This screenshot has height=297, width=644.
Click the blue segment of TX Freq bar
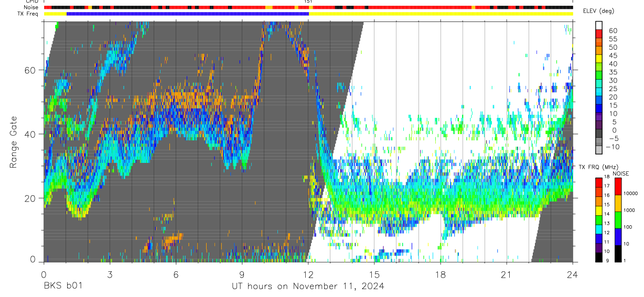point(188,14)
